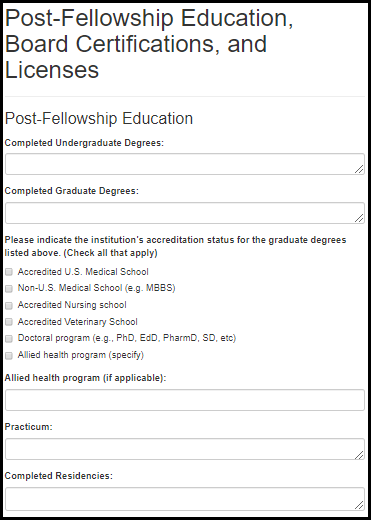Focus the Completed Graduate Degrees text area
The image size is (371, 520).
[x=185, y=213]
